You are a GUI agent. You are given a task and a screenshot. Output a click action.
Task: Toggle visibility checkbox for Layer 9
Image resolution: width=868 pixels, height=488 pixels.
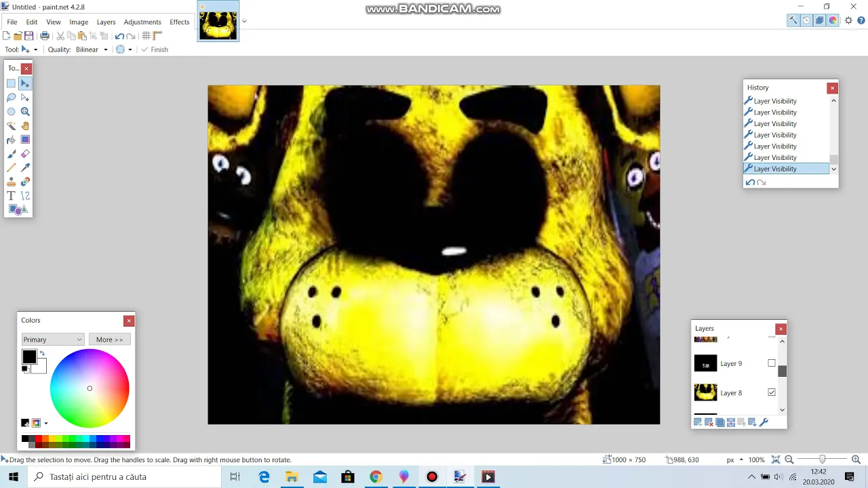tap(772, 363)
